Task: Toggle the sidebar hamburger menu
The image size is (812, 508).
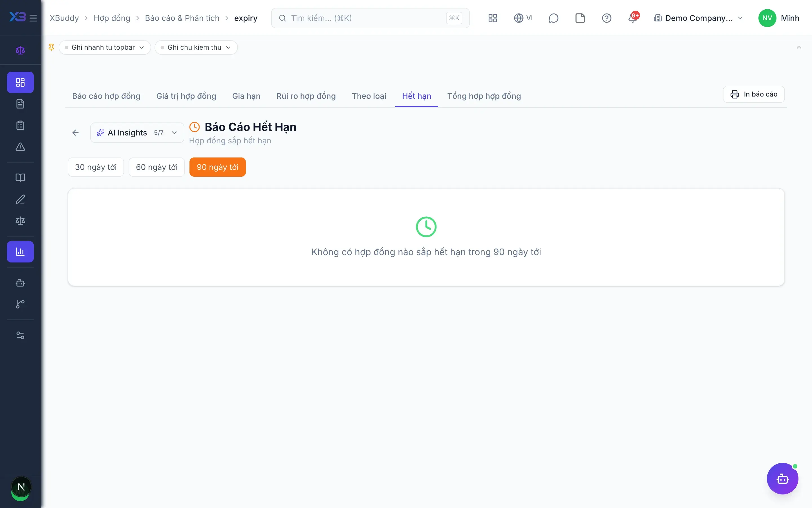Action: (x=33, y=18)
